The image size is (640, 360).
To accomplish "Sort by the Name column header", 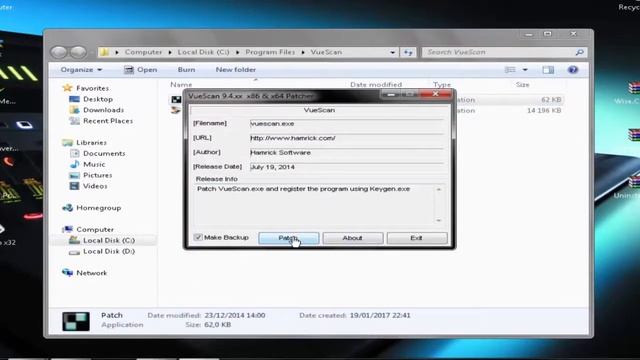I will (181, 84).
